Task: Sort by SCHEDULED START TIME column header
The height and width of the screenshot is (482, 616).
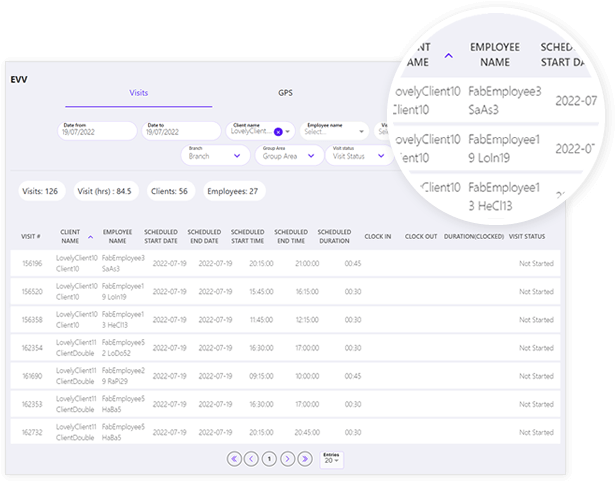Action: 248,236
